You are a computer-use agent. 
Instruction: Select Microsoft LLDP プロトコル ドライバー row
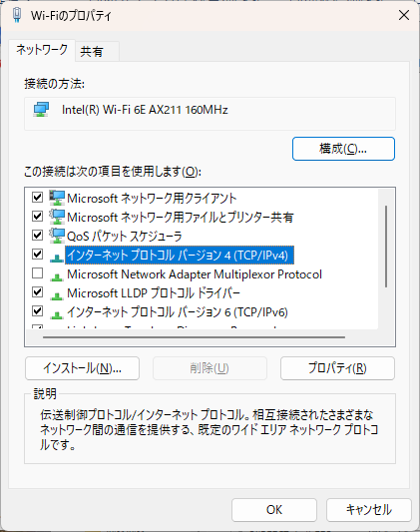pos(154,293)
